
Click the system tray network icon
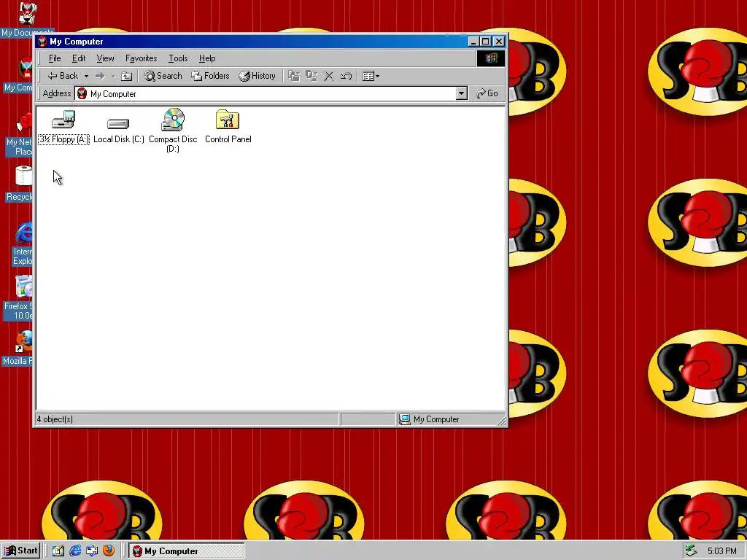(x=690, y=551)
